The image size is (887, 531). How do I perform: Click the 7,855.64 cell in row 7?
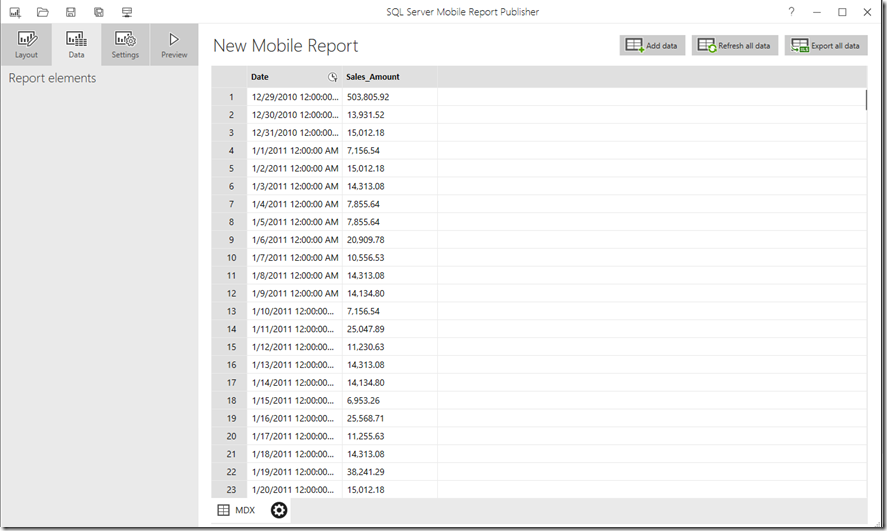pos(389,204)
